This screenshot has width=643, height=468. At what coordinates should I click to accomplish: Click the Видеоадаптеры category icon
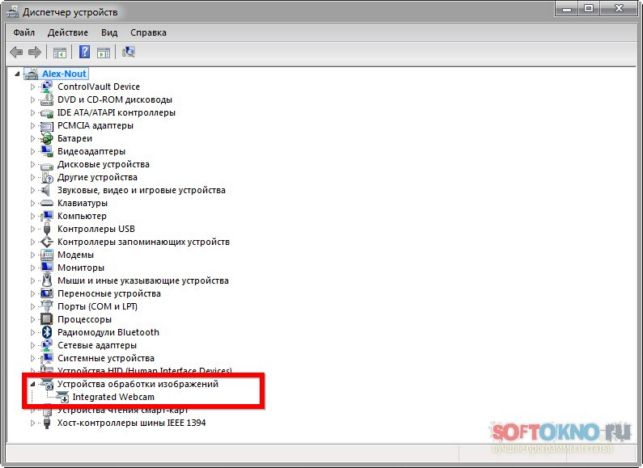pyautogui.click(x=47, y=151)
